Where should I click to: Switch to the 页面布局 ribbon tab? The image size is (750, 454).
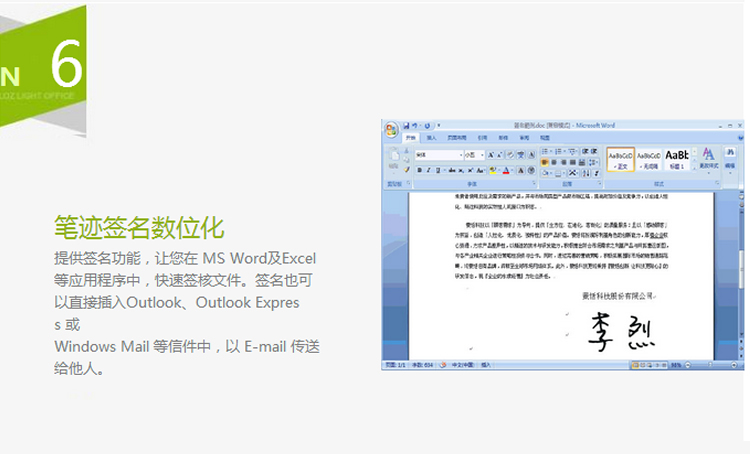(457, 138)
